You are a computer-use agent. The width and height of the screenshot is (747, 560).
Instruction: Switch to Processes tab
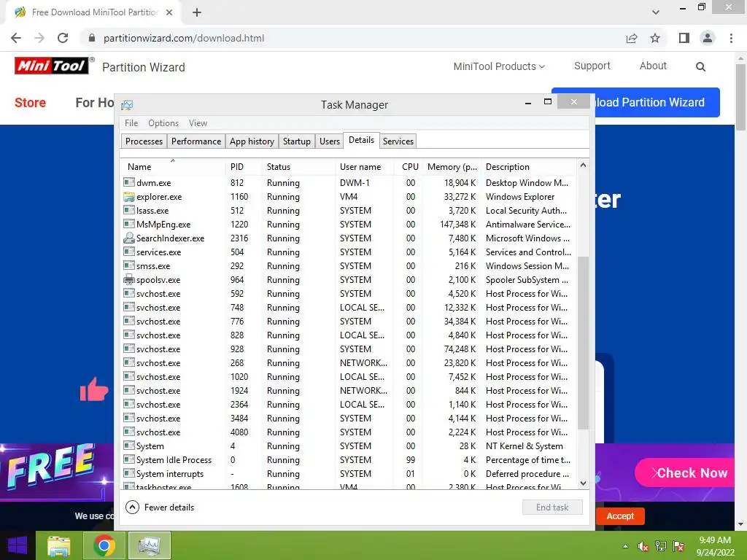coord(144,141)
